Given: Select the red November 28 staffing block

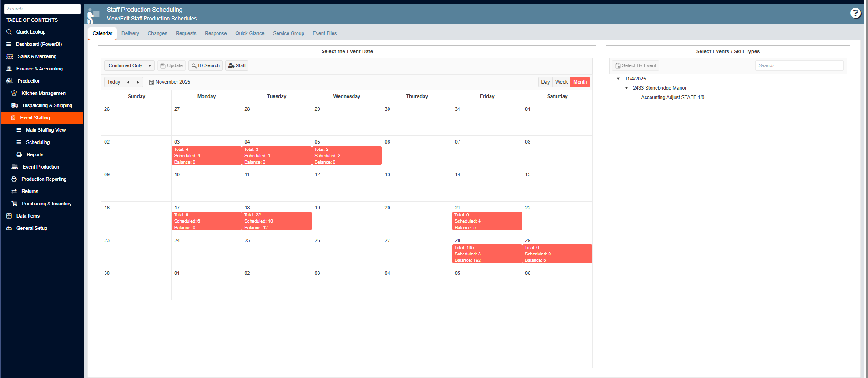Looking at the screenshot, I should (x=487, y=254).
